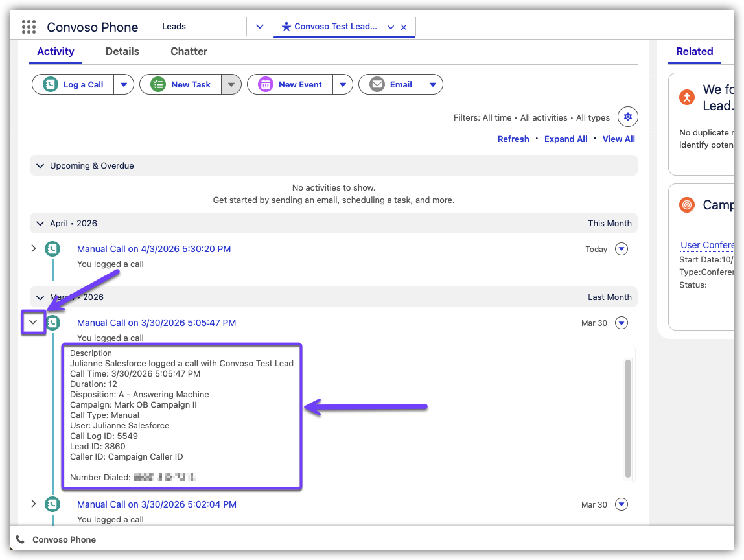Viewport: 744px width, 560px height.
Task: Click the orange duplicate-leads merge icon
Action: pyautogui.click(x=686, y=97)
